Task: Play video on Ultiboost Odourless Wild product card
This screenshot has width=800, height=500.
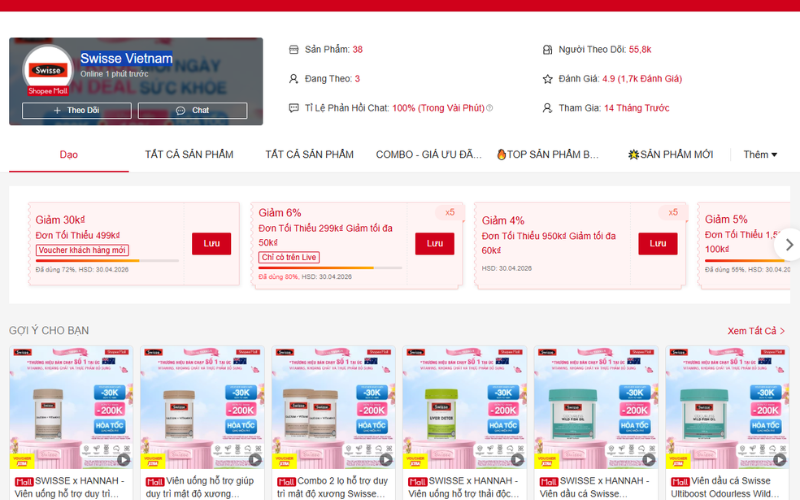Action: click(x=780, y=459)
